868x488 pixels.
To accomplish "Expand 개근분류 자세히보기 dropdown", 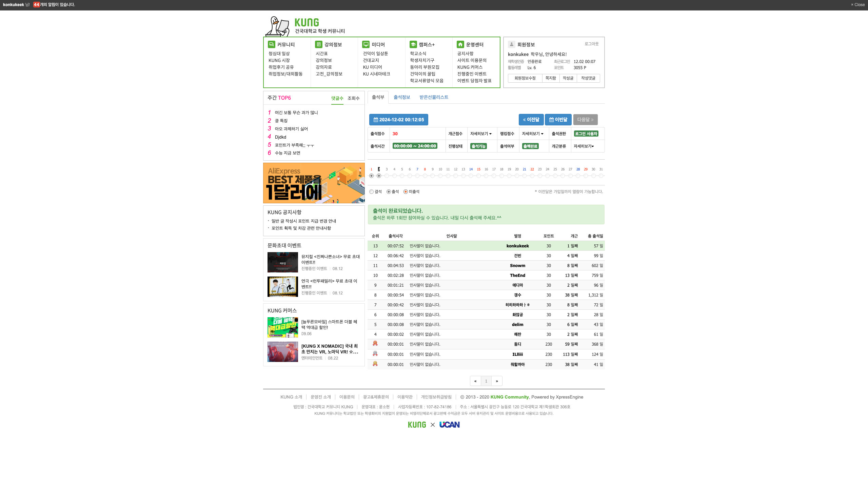I will point(584,146).
